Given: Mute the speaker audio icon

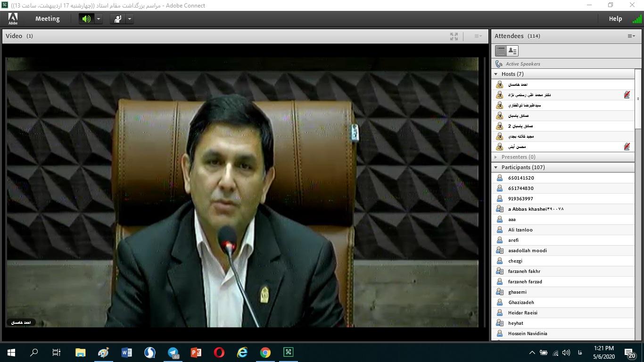Looking at the screenshot, I should [86, 19].
